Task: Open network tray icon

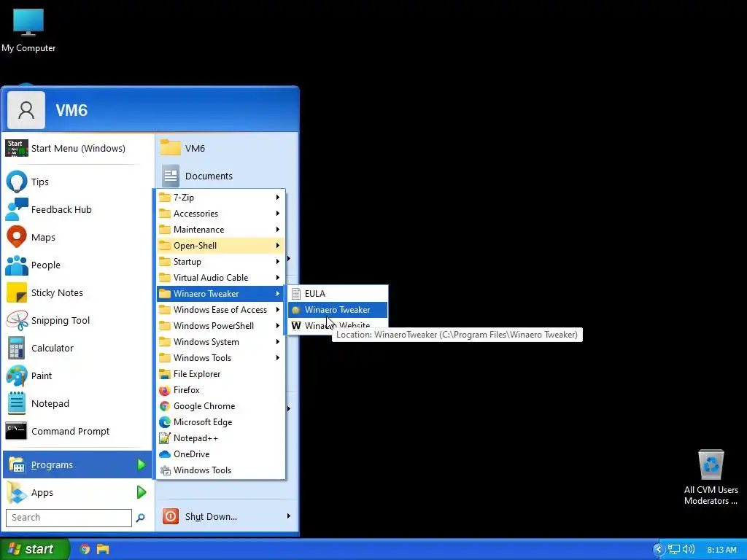Action: click(674, 550)
